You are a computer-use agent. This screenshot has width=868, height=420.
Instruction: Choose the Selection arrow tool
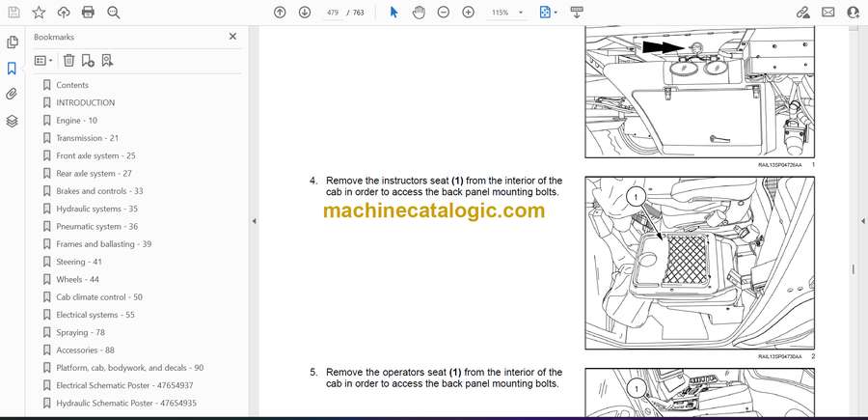point(393,13)
